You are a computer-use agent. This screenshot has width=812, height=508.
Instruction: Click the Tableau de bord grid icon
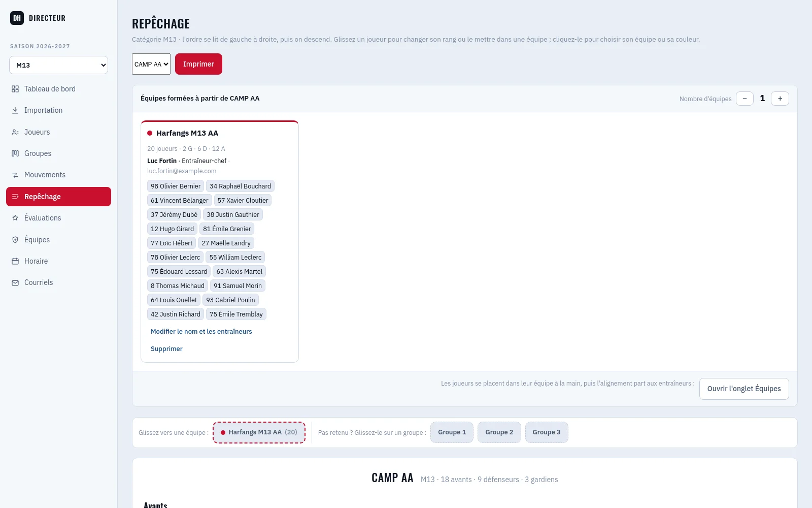15,89
